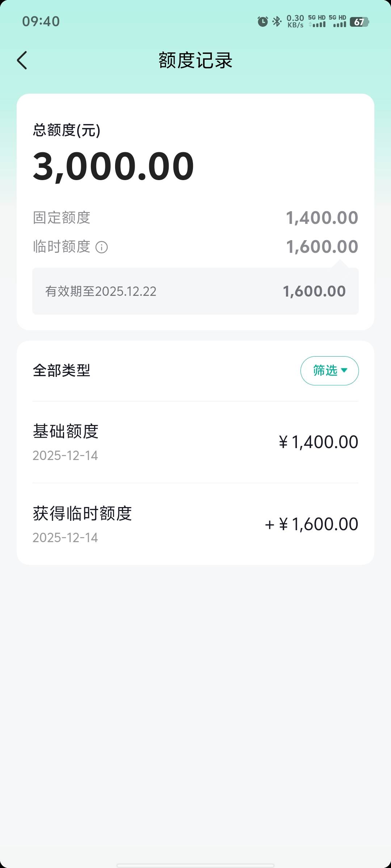
Task: Tap the 固定额度 row
Action: 195,218
